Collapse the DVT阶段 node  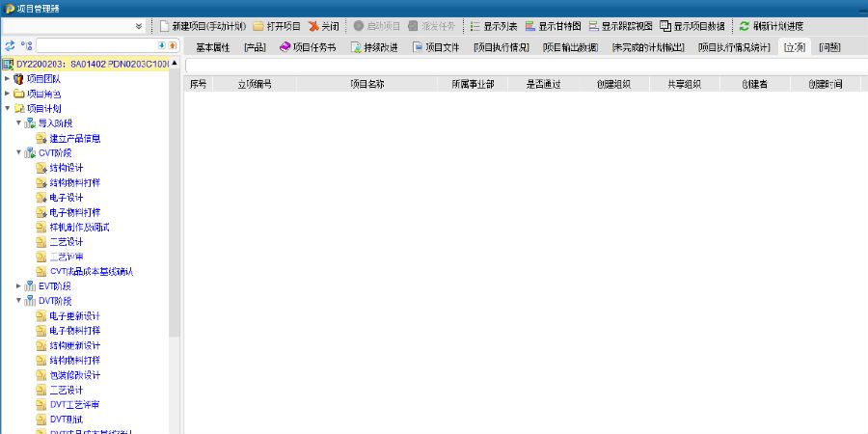coord(18,301)
